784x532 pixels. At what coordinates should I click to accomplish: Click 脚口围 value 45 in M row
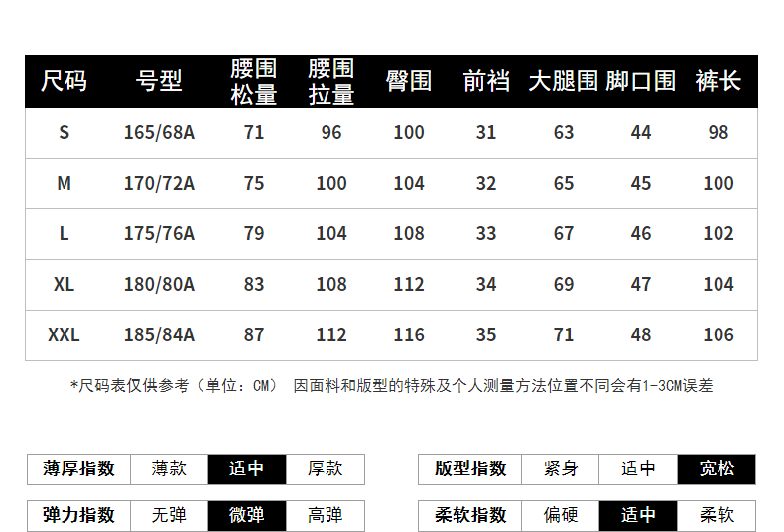coord(641,183)
